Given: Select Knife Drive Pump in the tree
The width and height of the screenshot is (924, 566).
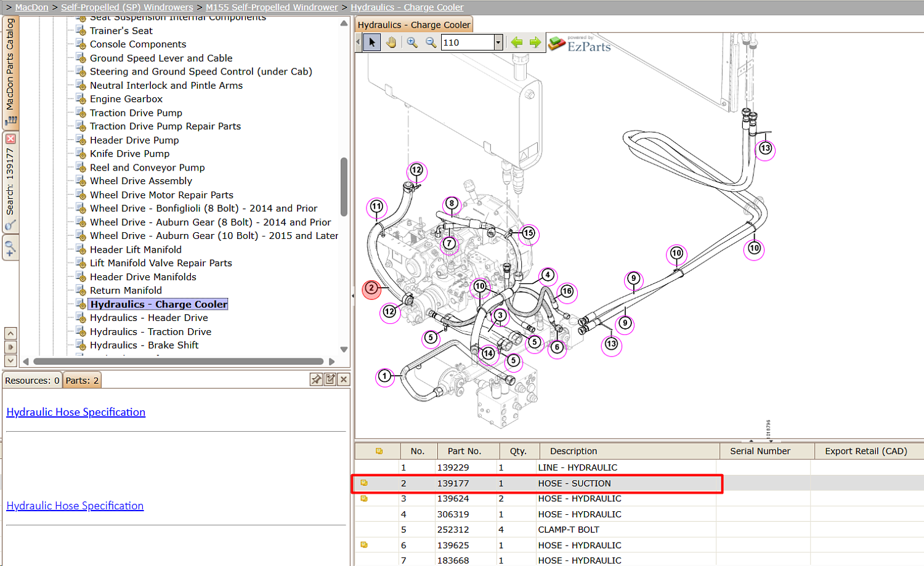Looking at the screenshot, I should pos(130,154).
